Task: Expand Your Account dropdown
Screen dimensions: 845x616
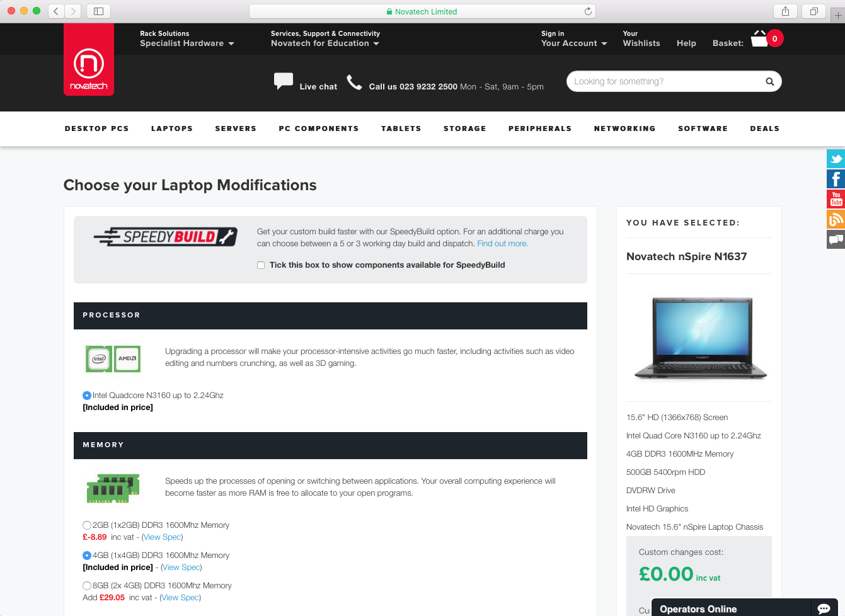Action: [574, 43]
